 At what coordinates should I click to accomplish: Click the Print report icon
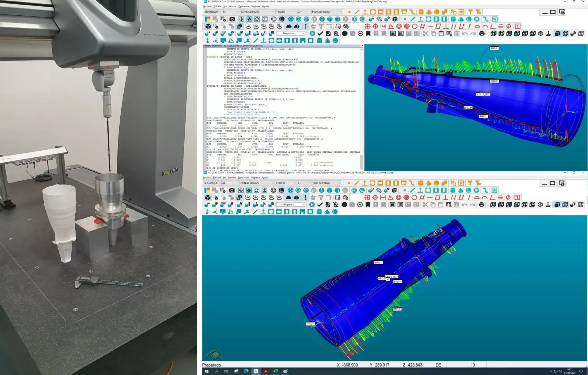click(x=482, y=34)
